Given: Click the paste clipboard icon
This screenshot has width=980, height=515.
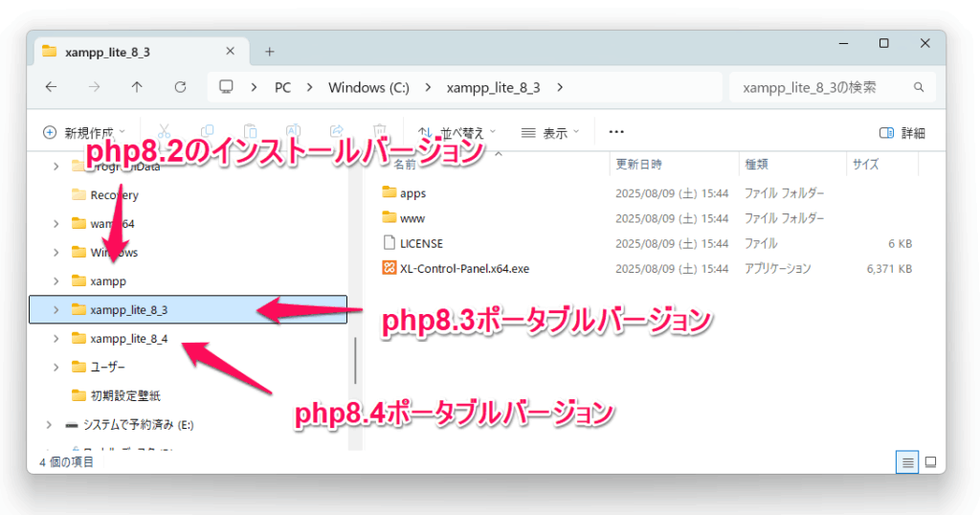Looking at the screenshot, I should [x=250, y=131].
